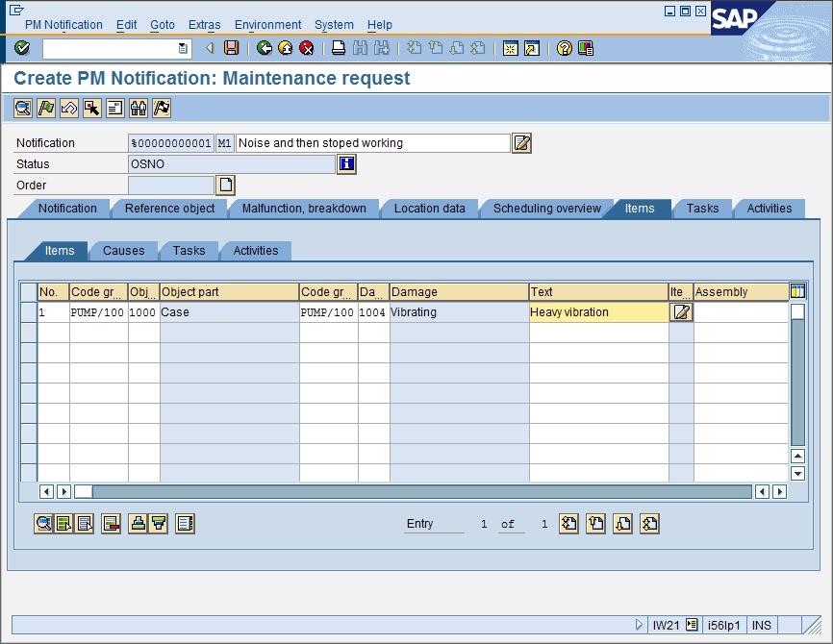Click the Object part column header
833x644 pixels.
(229, 292)
